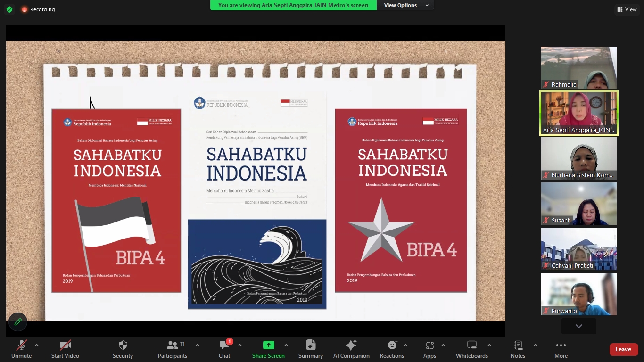The image size is (644, 362).
Task: Expand Whiteboards options chevron
Action: 489,345
